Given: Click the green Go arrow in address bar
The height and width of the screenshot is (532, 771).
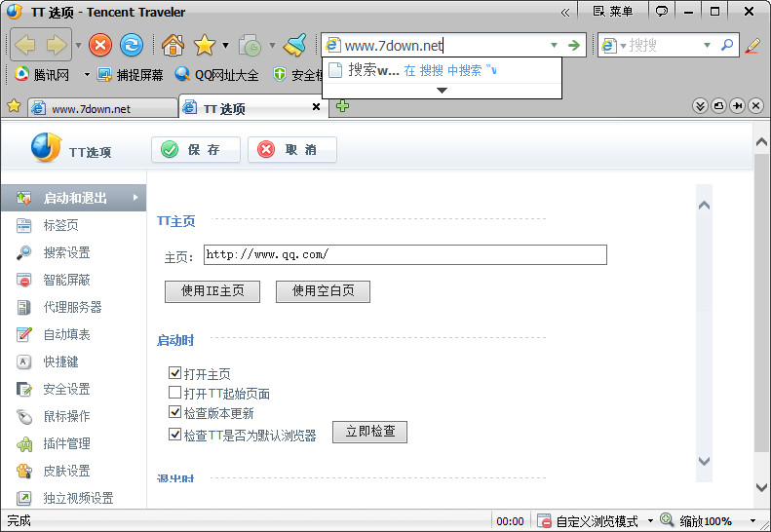Looking at the screenshot, I should [574, 45].
